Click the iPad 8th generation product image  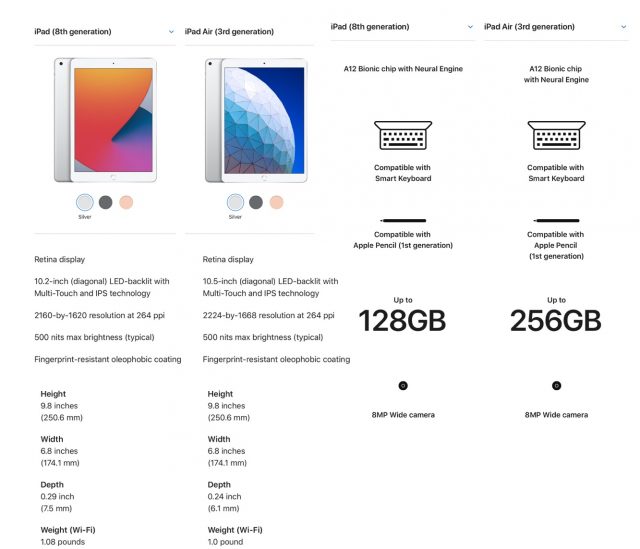point(105,119)
